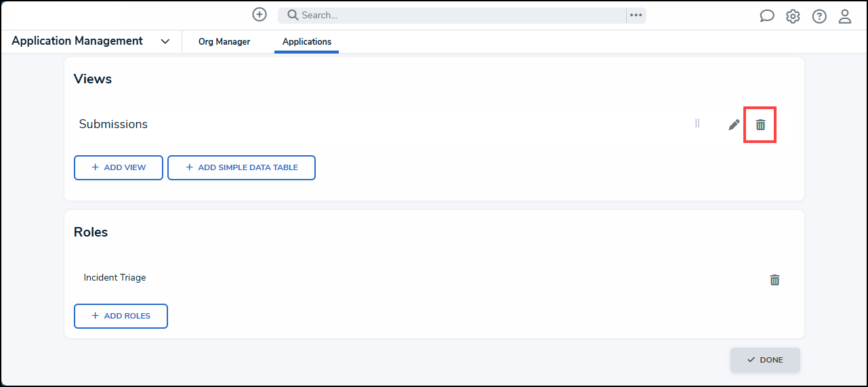Click the Add View button
868x387 pixels.
pyautogui.click(x=119, y=167)
